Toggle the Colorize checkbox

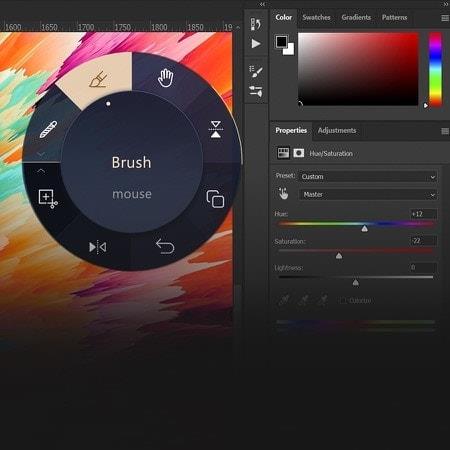pyautogui.click(x=343, y=300)
